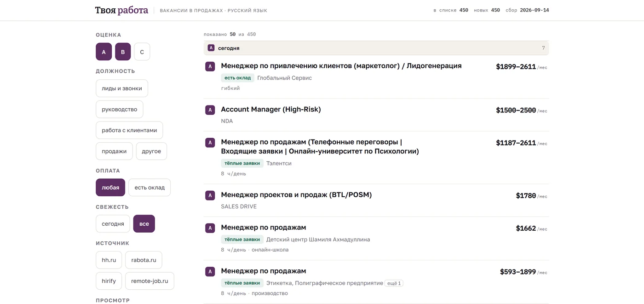Collapse the 'сегодня' group header
644x304 pixels.
pyautogui.click(x=376, y=48)
